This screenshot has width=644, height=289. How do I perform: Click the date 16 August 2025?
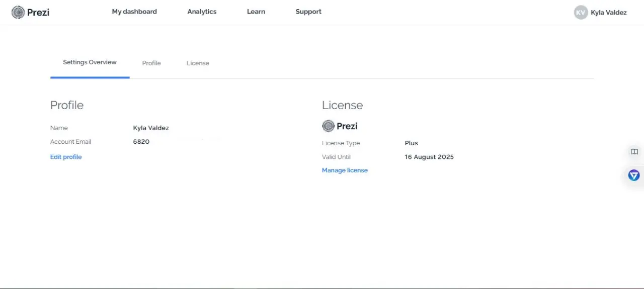point(429,157)
